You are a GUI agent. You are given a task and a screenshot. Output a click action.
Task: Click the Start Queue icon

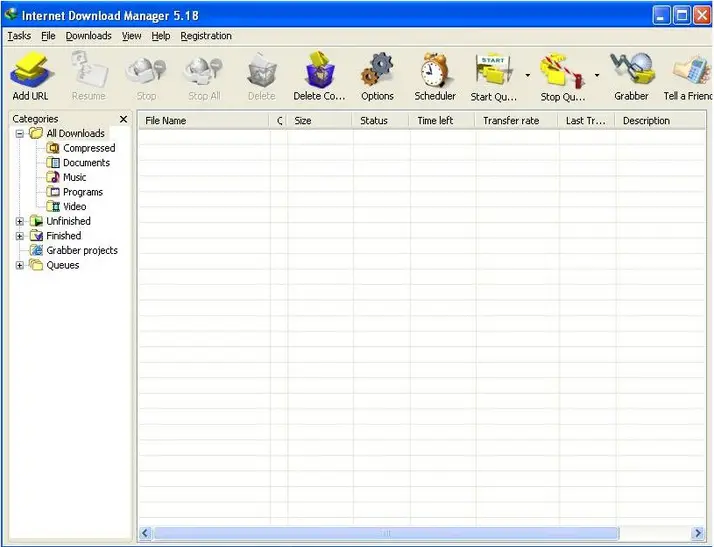[494, 69]
